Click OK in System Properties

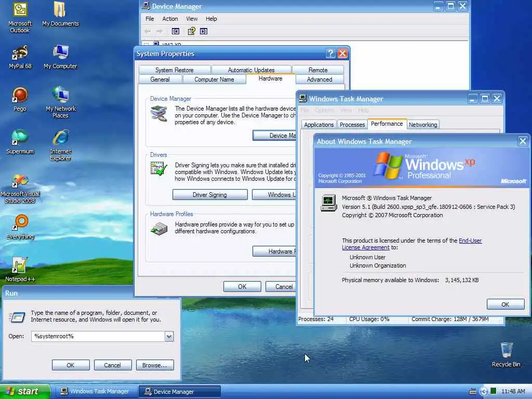pyautogui.click(x=242, y=287)
